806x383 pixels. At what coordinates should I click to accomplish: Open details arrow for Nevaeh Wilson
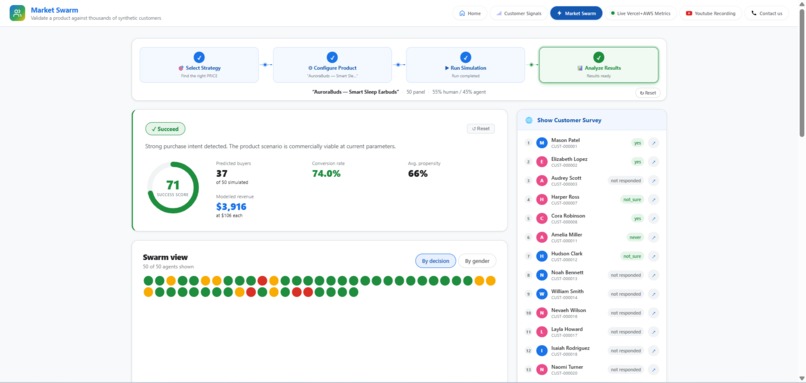(653, 313)
